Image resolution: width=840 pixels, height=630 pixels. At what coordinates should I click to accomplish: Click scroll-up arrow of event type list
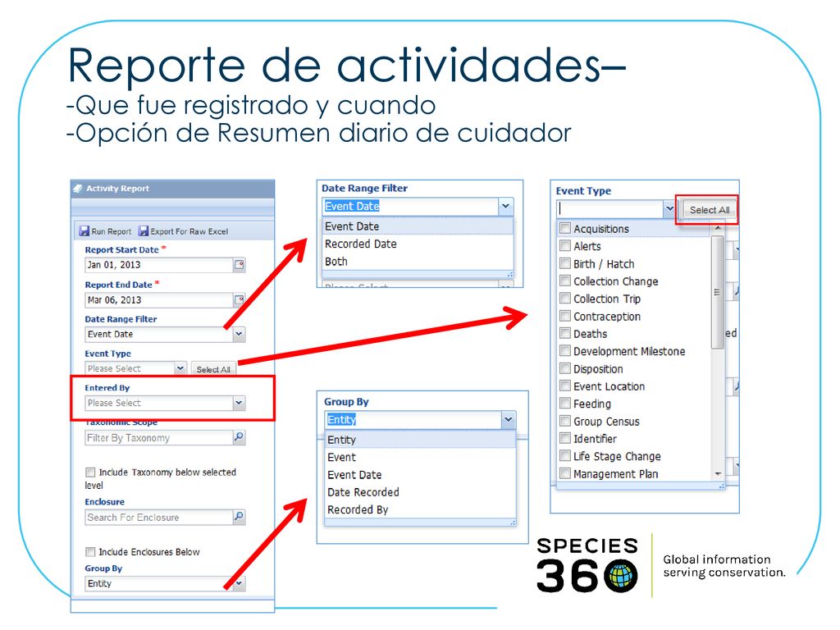point(717,228)
